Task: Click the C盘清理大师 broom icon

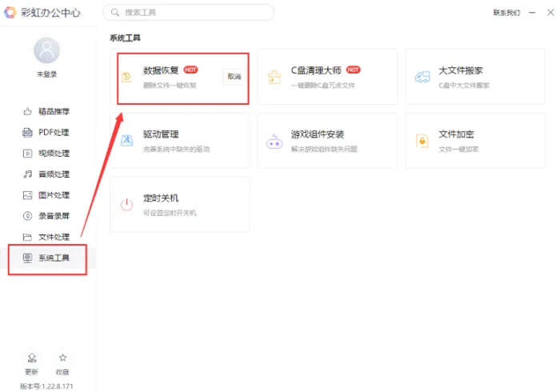Action: click(x=274, y=77)
